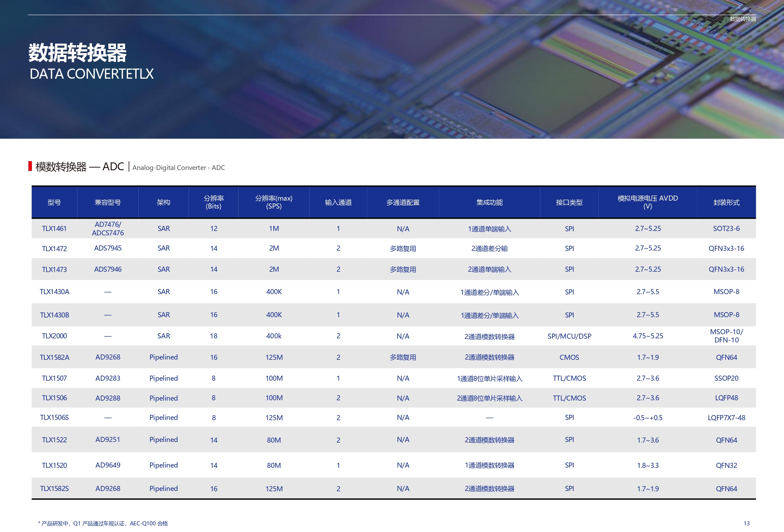The image size is (784, 532).
Task: Select the TLX1430A row model name
Action: 54,292
